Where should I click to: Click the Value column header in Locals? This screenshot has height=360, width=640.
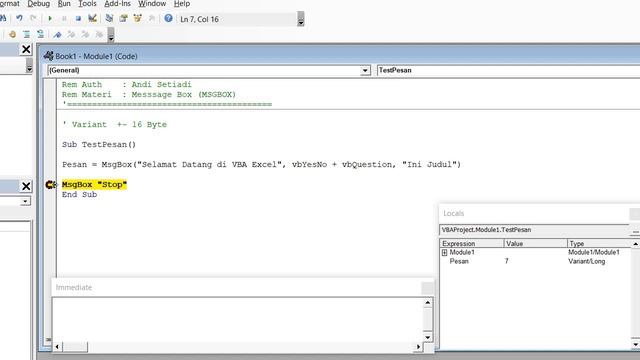coord(535,243)
